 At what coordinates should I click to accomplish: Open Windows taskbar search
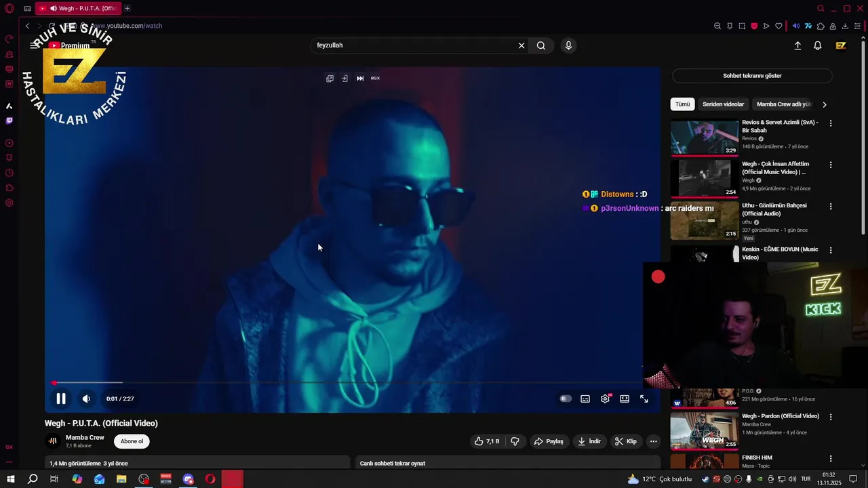[x=33, y=479]
